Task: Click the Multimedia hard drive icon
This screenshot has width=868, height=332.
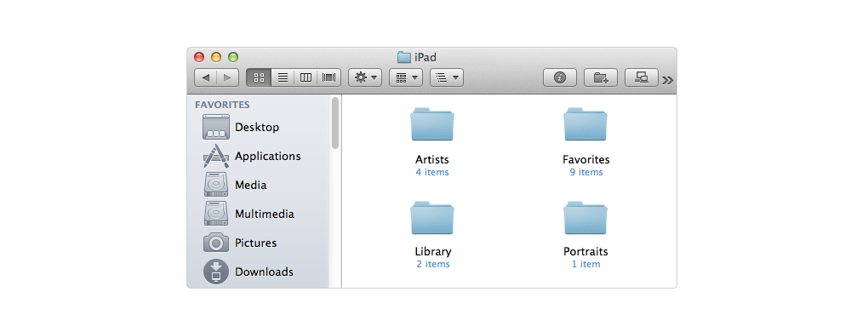Action: click(216, 214)
